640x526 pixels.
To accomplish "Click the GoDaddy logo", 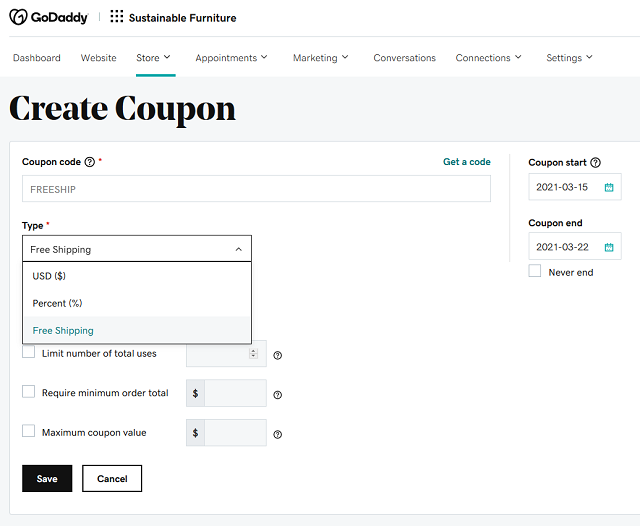I will click(49, 17).
